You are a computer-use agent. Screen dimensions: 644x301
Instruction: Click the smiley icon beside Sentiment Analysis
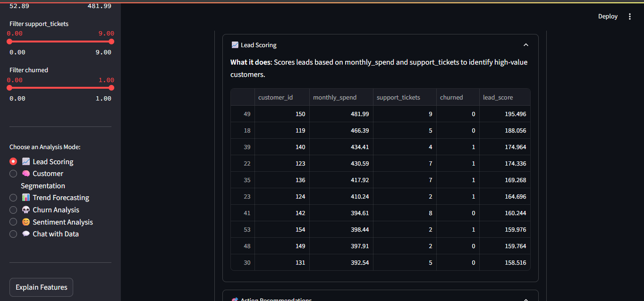[x=26, y=222]
